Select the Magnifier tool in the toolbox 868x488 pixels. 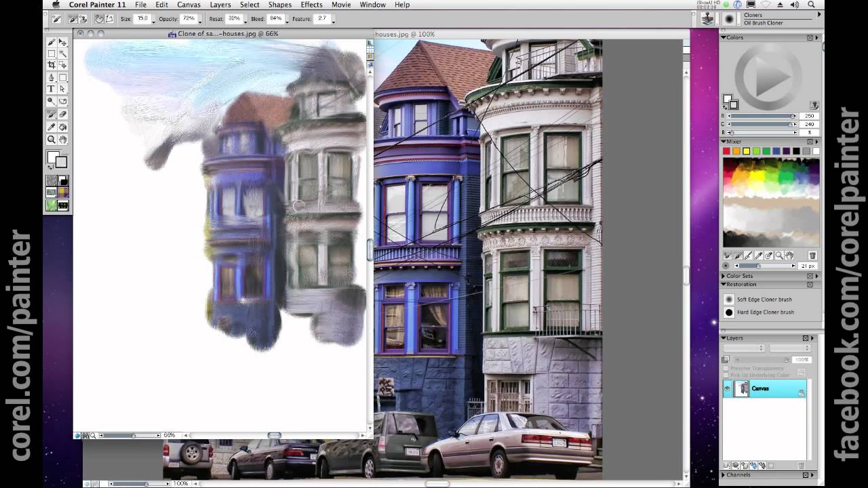(x=51, y=139)
